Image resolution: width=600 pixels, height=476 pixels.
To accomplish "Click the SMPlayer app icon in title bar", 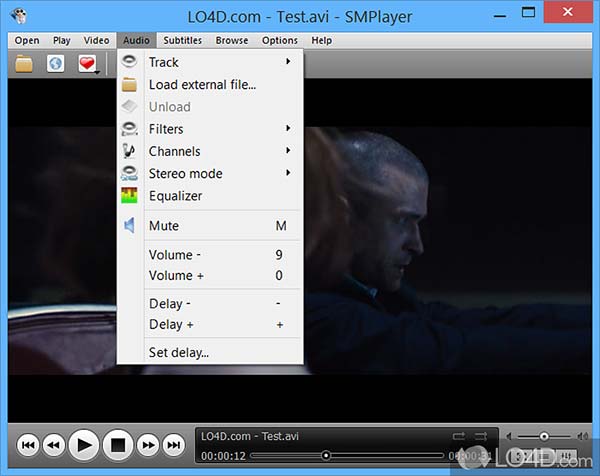I will pyautogui.click(x=18, y=16).
